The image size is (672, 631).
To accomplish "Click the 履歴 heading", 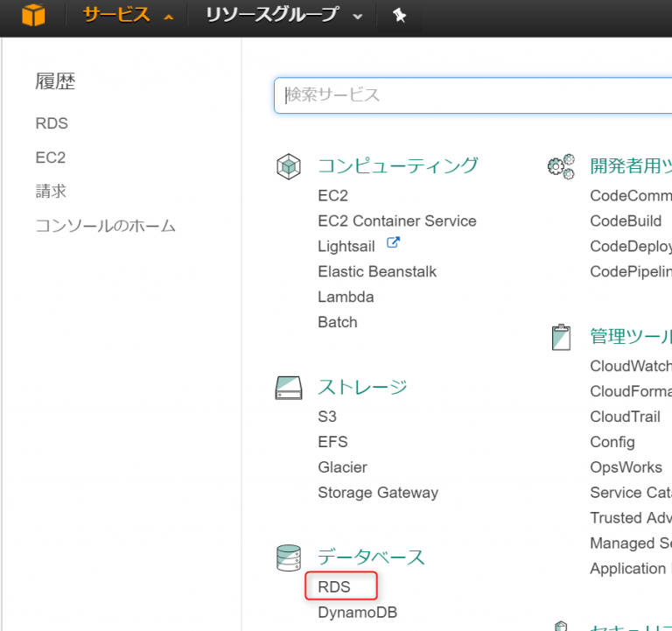I will point(55,81).
